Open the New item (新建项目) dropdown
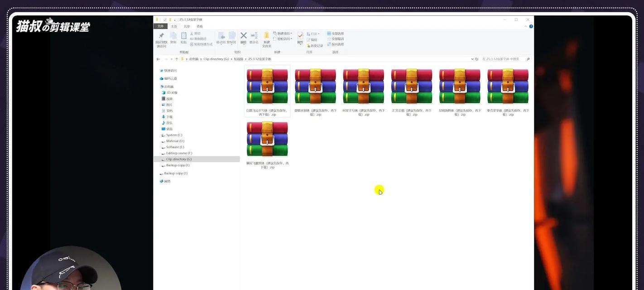The width and height of the screenshot is (644, 290). (283, 34)
